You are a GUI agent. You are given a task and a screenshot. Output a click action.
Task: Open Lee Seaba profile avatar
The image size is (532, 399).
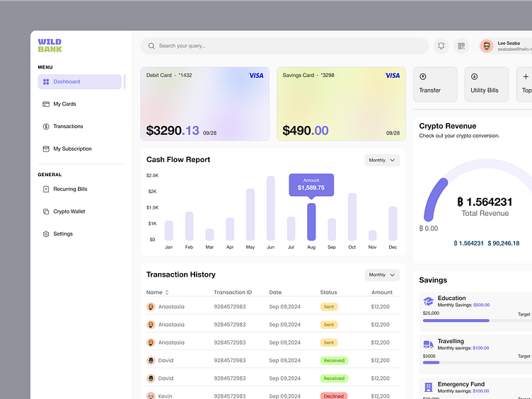[487, 46]
